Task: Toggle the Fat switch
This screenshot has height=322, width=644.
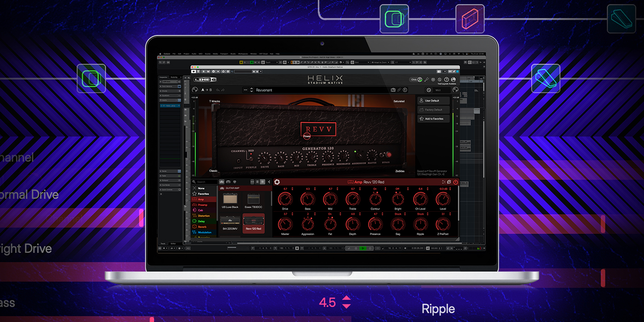Action: coord(330,224)
